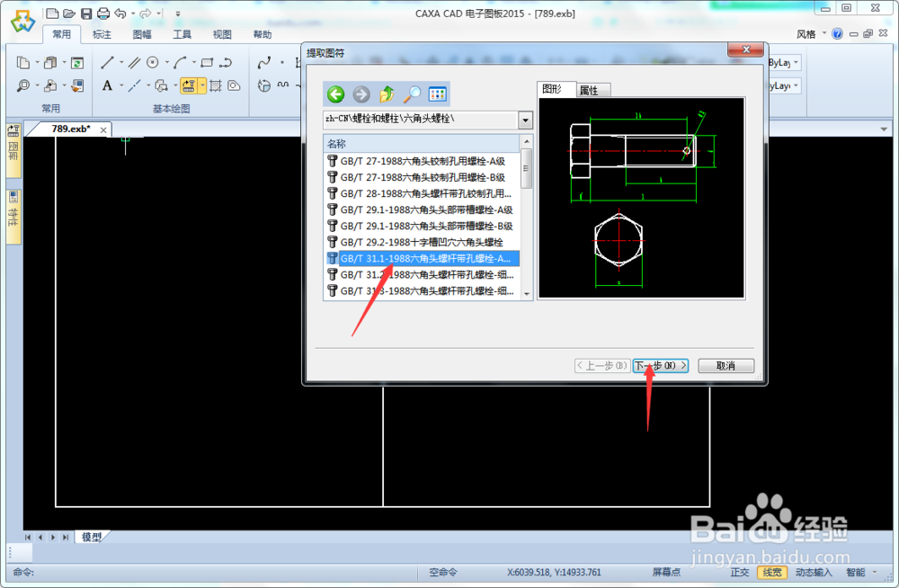899x588 pixels.
Task: Toggle 动态输入 dynamic input
Action: [814, 572]
